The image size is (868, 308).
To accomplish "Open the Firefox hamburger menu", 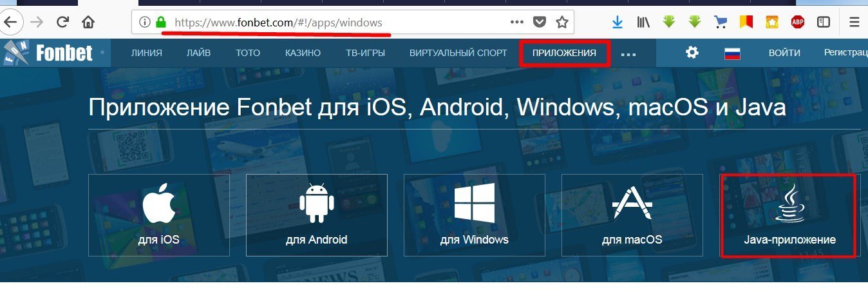I will pyautogui.click(x=854, y=23).
